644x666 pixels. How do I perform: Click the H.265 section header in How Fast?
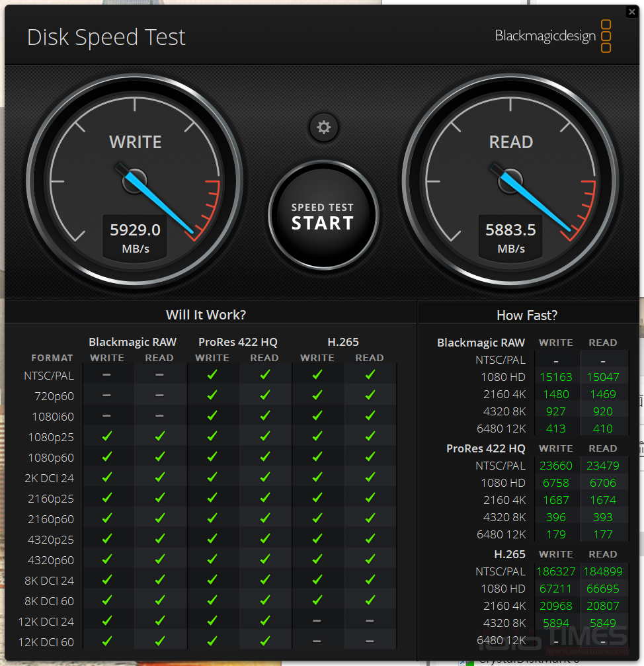[x=509, y=554]
